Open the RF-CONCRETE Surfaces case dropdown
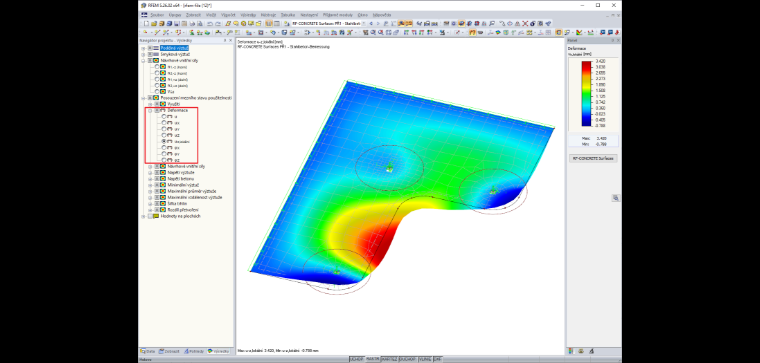The width and height of the screenshot is (760, 363). click(364, 23)
